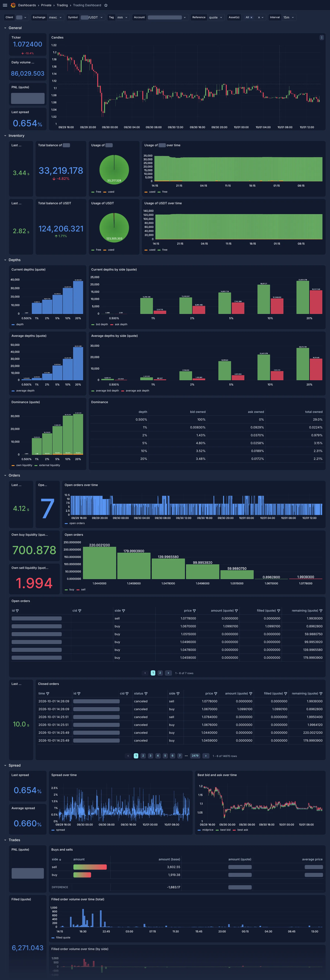The width and height of the screenshot is (330, 980).
Task: Open the Symbol dropdown ending in /USDT
Action: point(92,17)
